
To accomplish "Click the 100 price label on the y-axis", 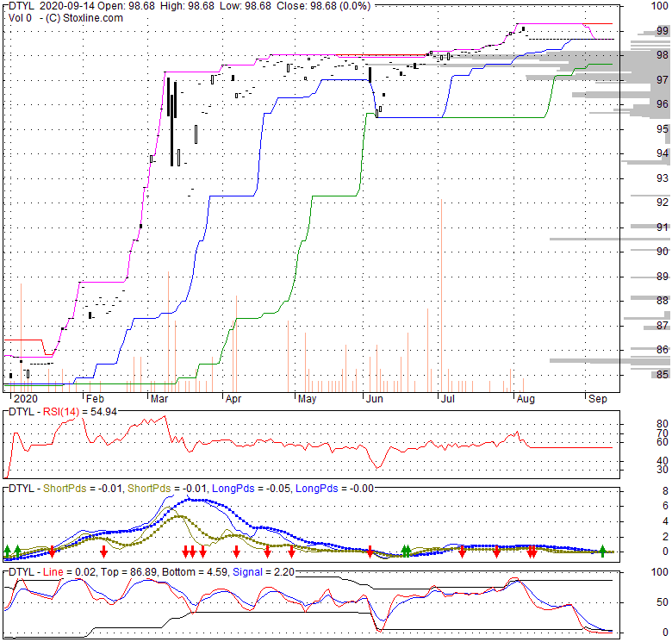I will coord(662,6).
